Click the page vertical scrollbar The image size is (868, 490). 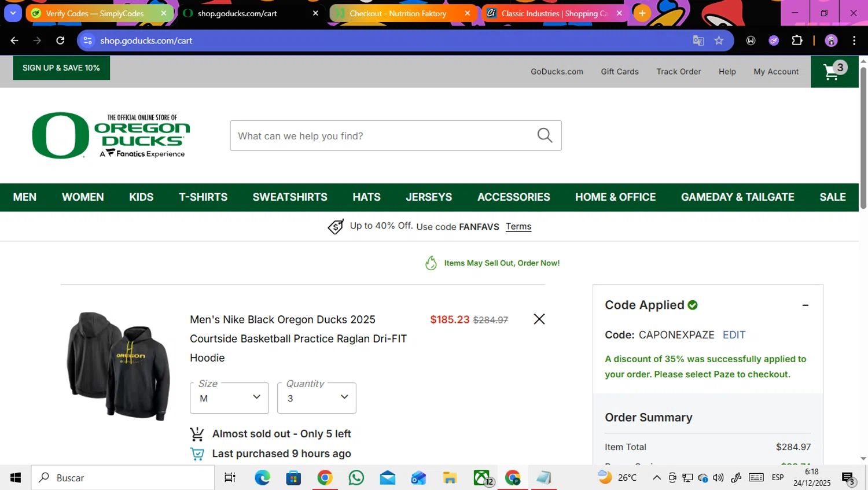coord(863,139)
